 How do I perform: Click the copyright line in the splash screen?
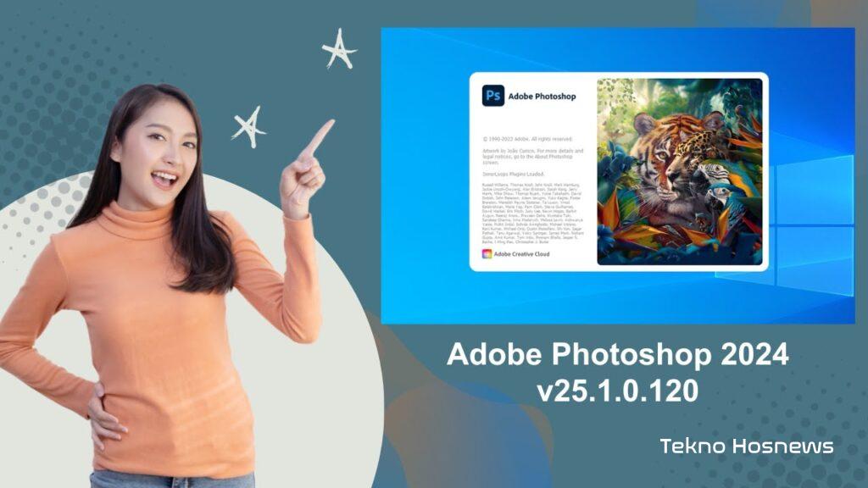click(x=527, y=139)
